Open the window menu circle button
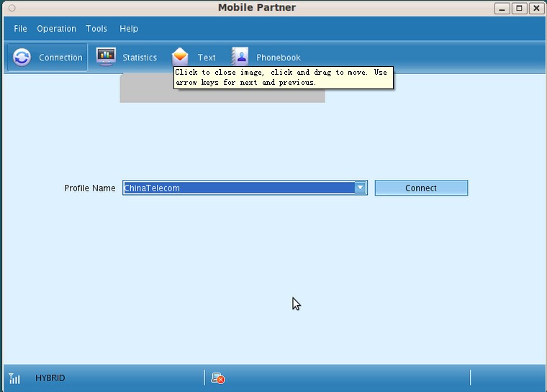This screenshot has width=547, height=392. click(12, 8)
